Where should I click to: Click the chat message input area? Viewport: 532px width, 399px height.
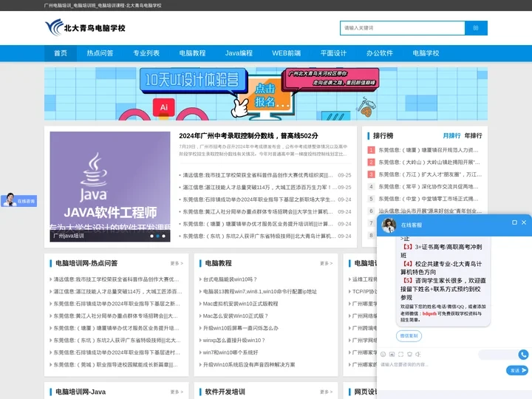(x=441, y=370)
